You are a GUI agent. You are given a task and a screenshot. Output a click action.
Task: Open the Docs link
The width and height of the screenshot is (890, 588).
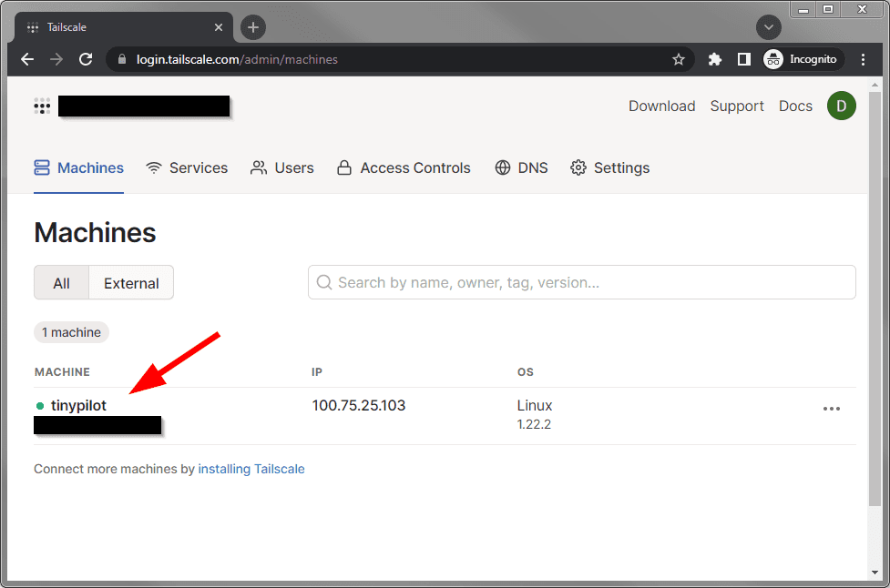(795, 106)
